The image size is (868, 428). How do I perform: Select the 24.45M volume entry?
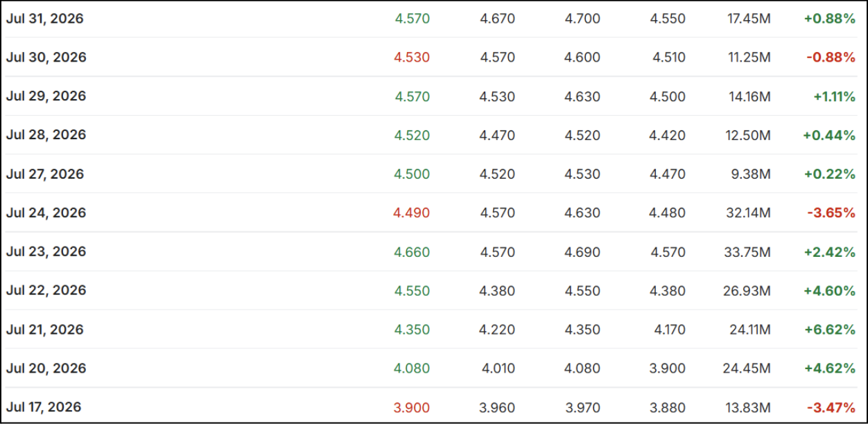click(x=747, y=368)
